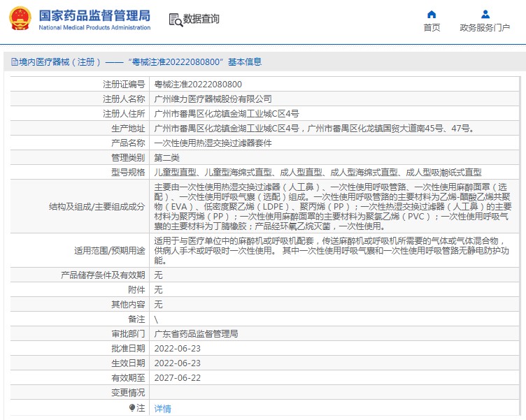Screen dimensions: 526x420
Task: Select intended use paragraph starting 适用于与医疗单位
Action: click(332, 250)
